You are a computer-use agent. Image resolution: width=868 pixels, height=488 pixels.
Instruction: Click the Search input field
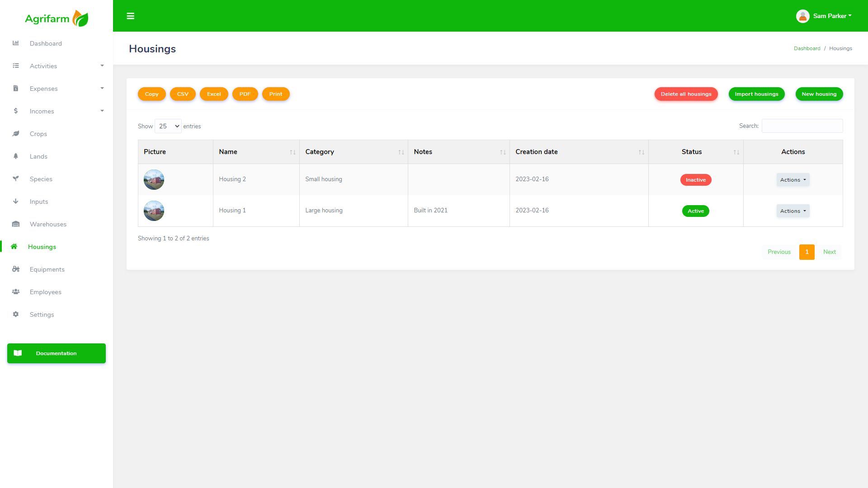tap(802, 126)
